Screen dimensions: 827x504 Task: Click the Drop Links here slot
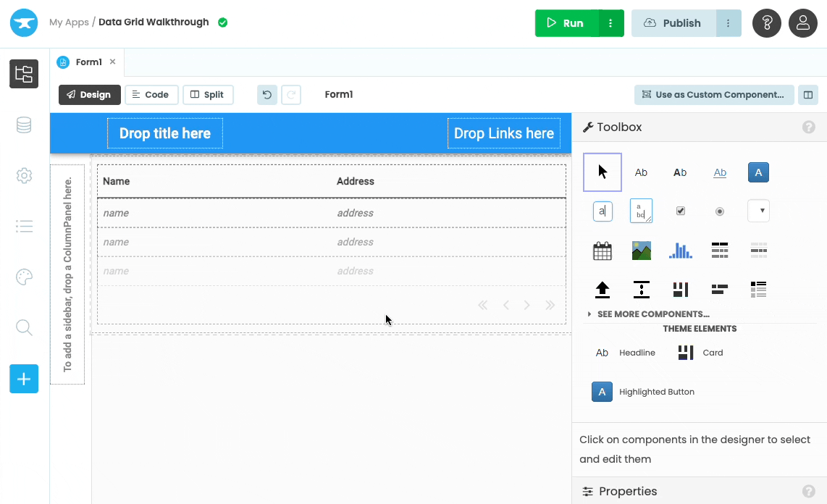(504, 133)
